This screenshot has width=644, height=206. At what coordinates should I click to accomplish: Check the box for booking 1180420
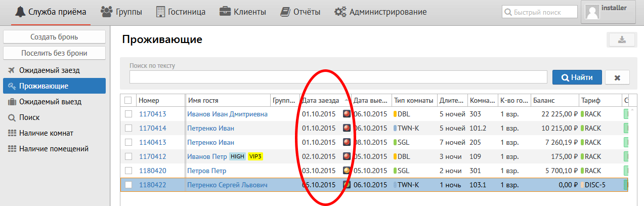(128, 171)
